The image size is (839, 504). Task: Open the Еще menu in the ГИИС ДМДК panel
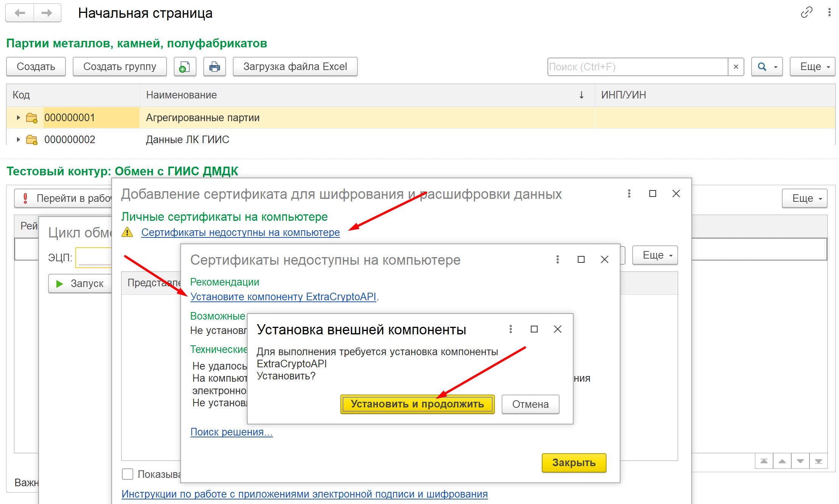[x=805, y=198]
